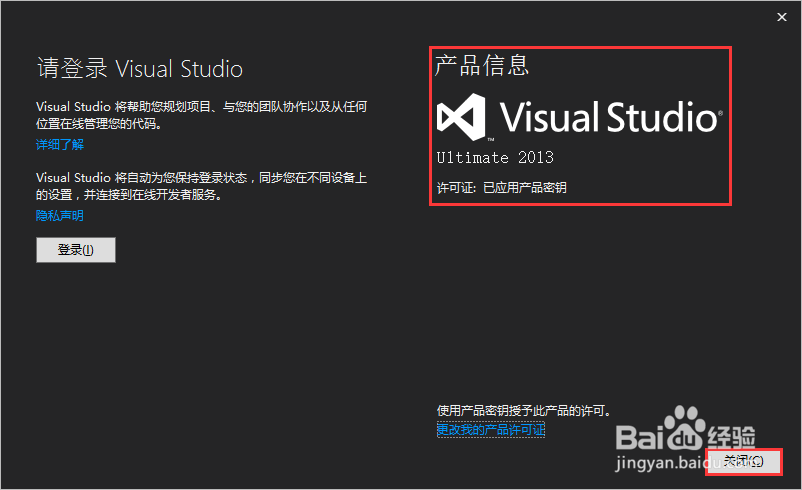
Task: Open the 隐私声明 privacy statement link
Action: click(x=60, y=215)
